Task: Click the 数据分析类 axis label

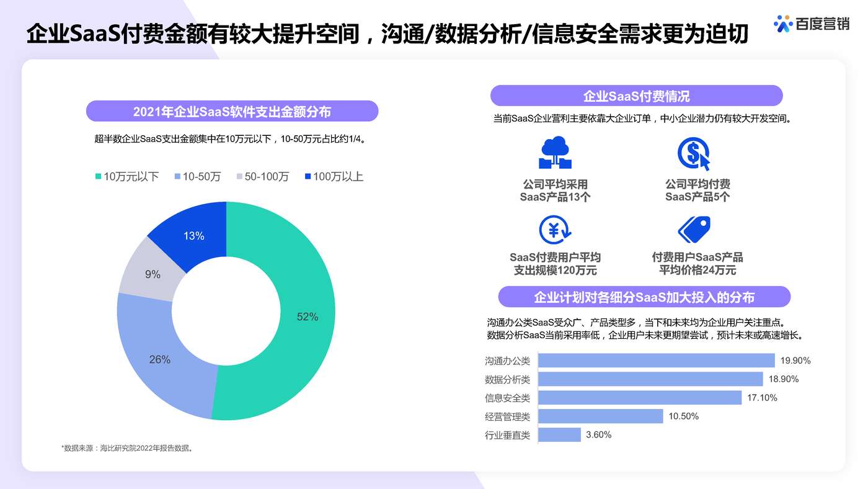Action: click(x=507, y=380)
